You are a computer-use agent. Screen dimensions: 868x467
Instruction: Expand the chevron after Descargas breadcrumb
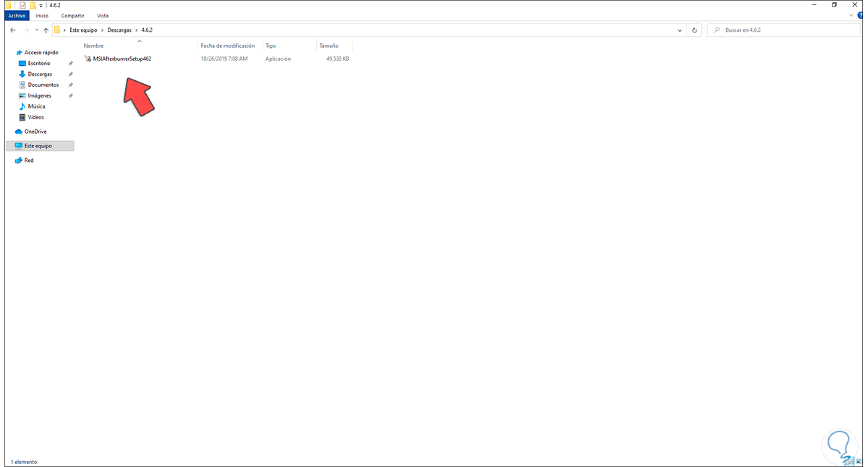pos(136,30)
